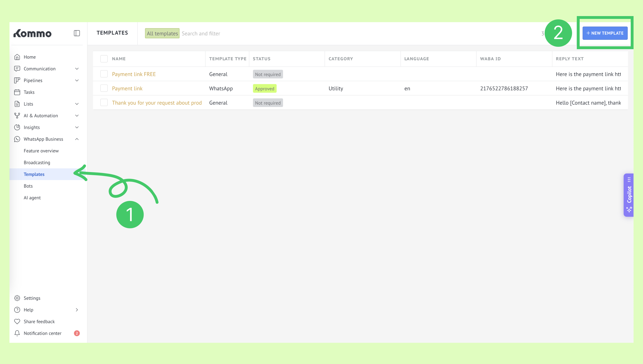The width and height of the screenshot is (643, 364).
Task: Click the Home house icon
Action: (x=17, y=57)
